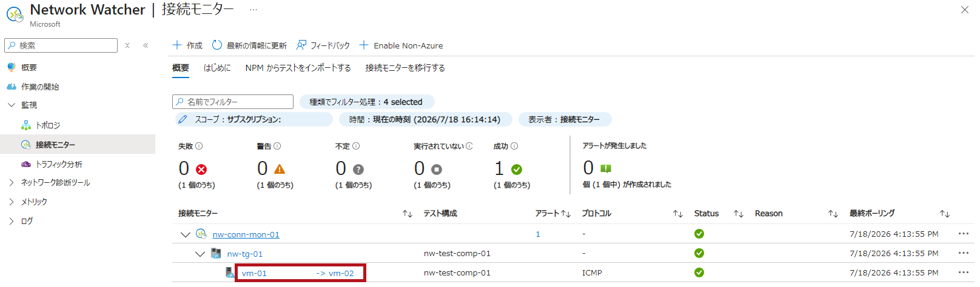
Task: Focus the sidebar 検索 search box
Action: click(61, 45)
